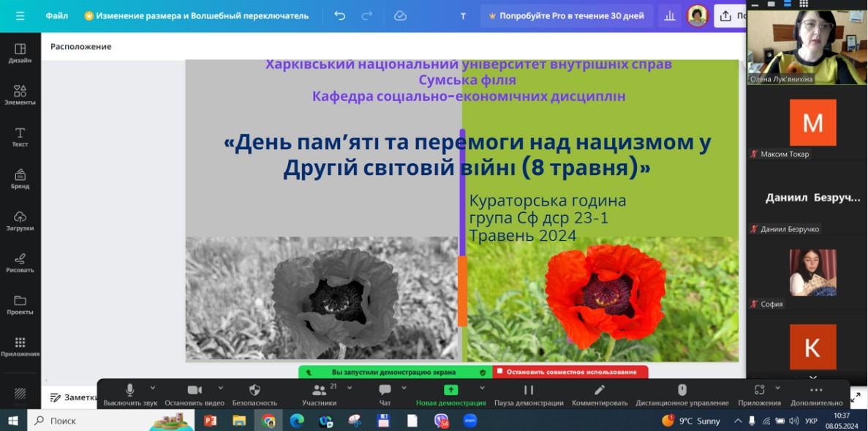The image size is (868, 431).
Task: Expand video options arrow beside camera
Action: coord(221,388)
